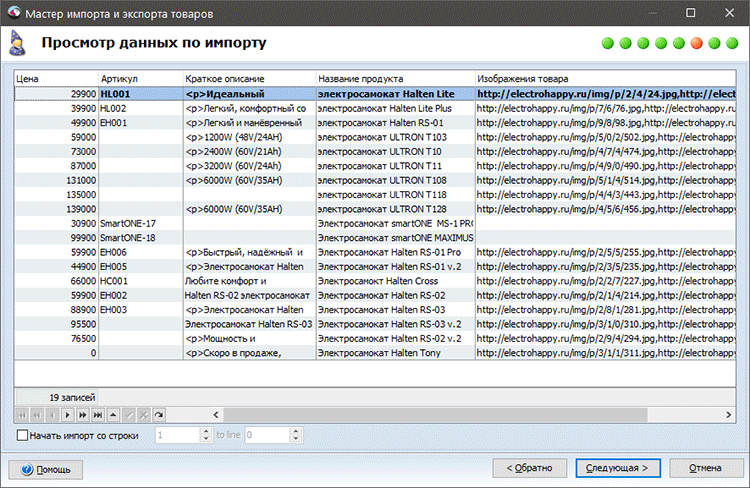Click the 'Артикул' column header

141,78
